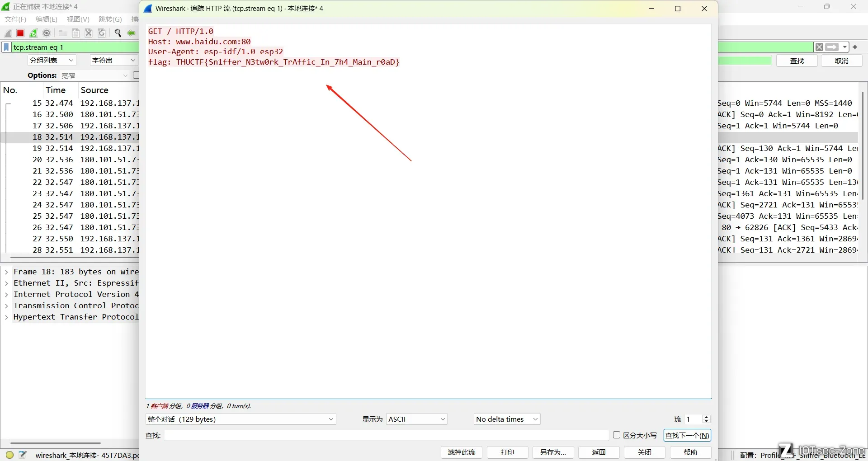Increase the 流 stream number stepper

click(707, 417)
